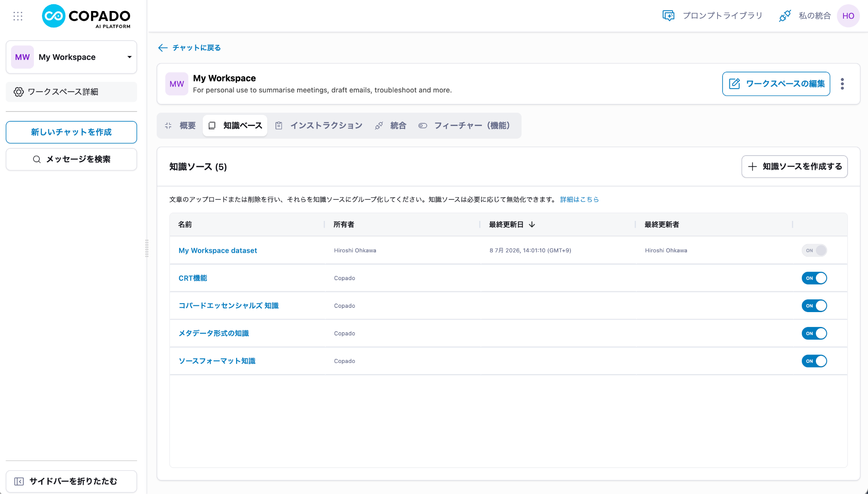The height and width of the screenshot is (494, 868).
Task: Expand the My Workspace selector dropdown
Action: 71,57
